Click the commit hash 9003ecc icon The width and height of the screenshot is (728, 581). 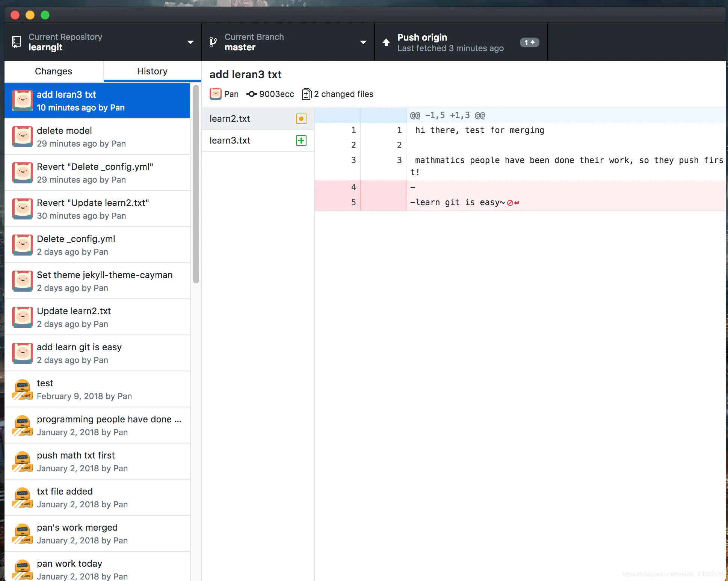(251, 94)
